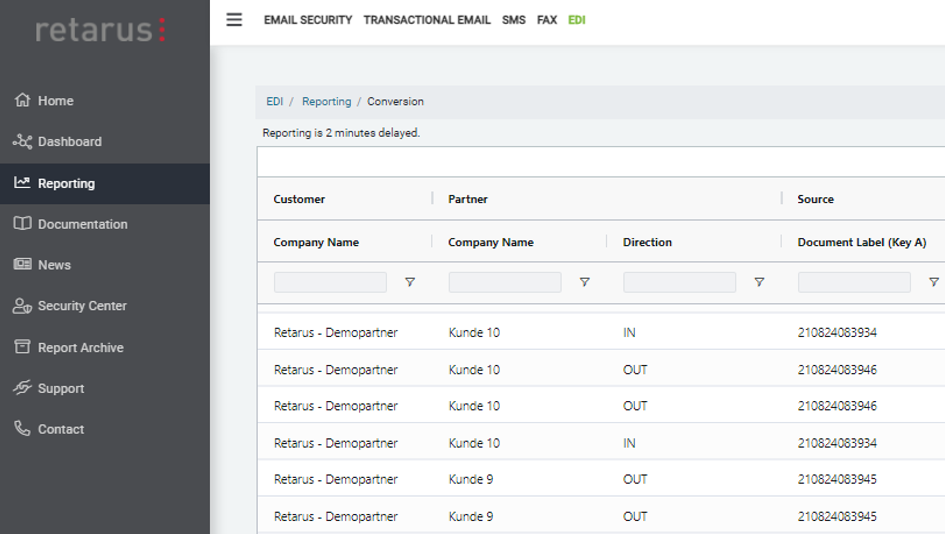The width and height of the screenshot is (945, 534).
Task: Click the retarus logo
Action: coord(100,30)
